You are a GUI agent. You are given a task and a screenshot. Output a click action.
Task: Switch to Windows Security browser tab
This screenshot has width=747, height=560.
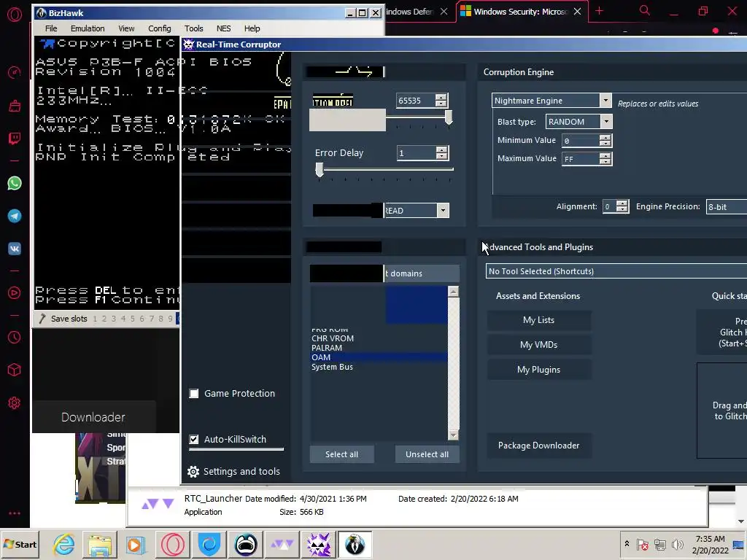(522, 12)
